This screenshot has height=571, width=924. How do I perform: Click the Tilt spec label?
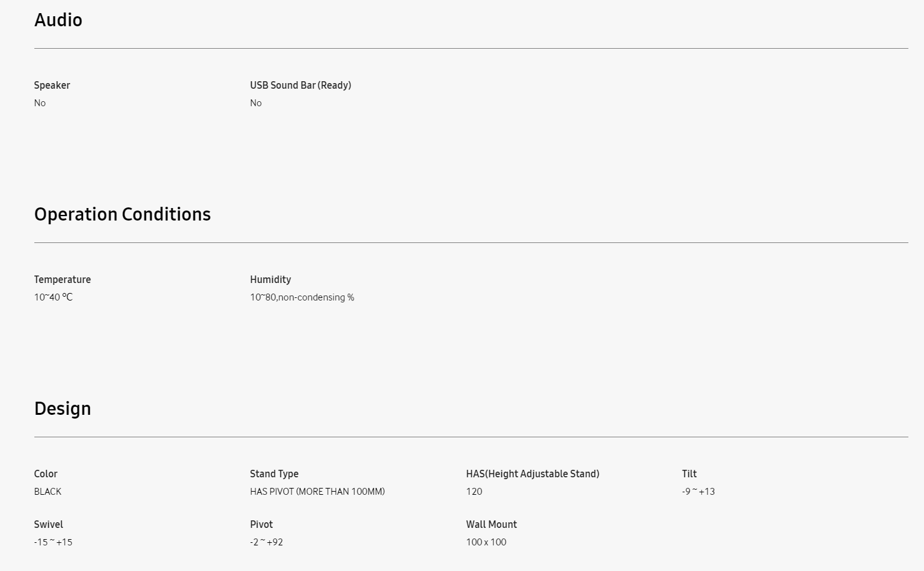689,474
